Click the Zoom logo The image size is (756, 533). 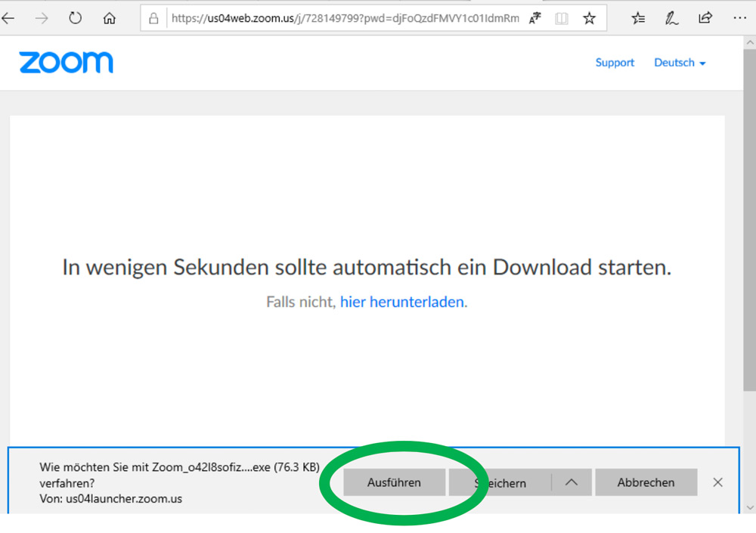66,63
